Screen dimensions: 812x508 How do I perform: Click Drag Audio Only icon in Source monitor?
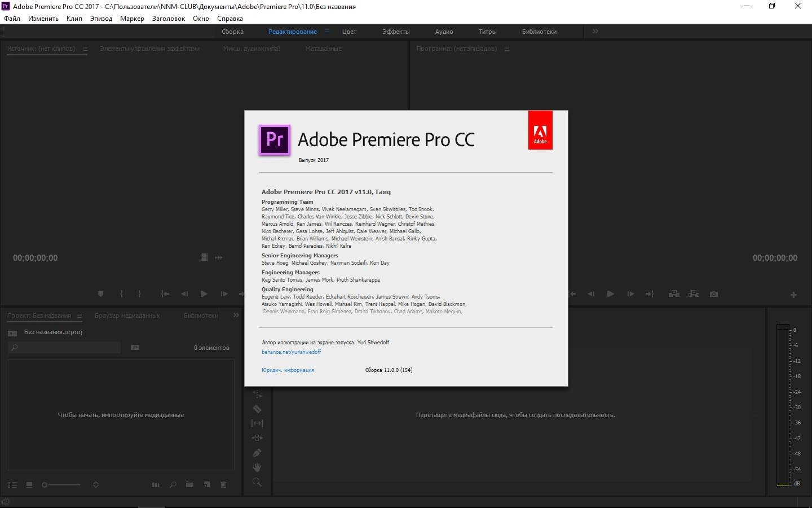(x=219, y=257)
